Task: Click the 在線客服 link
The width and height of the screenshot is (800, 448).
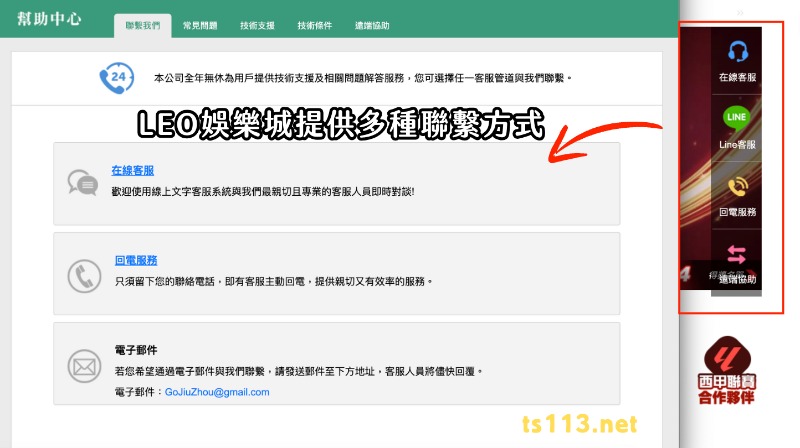Action: [133, 170]
